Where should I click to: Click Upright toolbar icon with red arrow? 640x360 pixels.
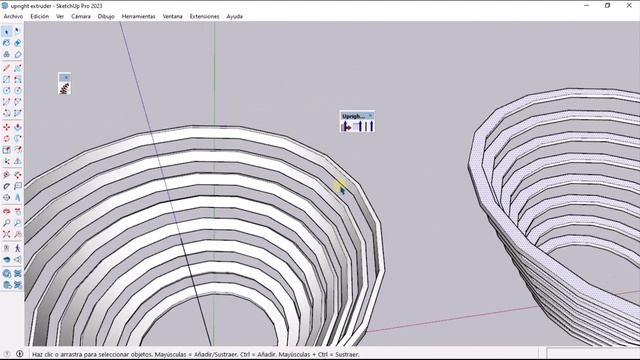click(346, 127)
